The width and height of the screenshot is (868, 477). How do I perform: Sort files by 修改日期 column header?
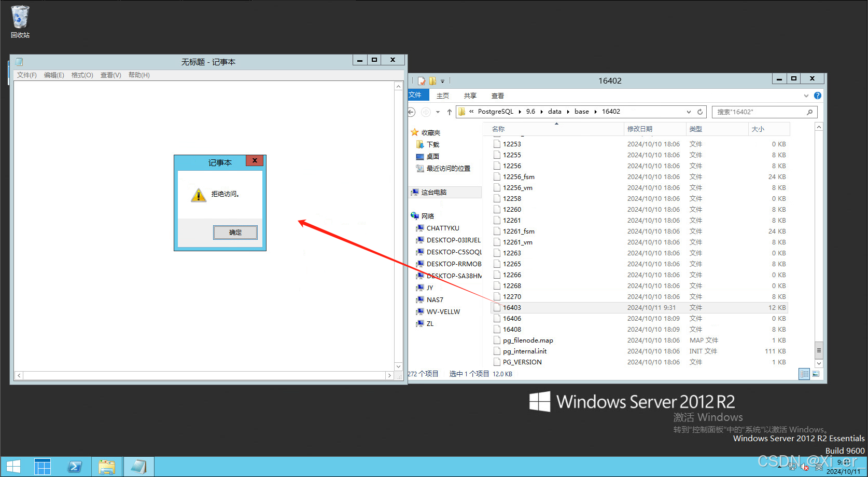pos(655,129)
